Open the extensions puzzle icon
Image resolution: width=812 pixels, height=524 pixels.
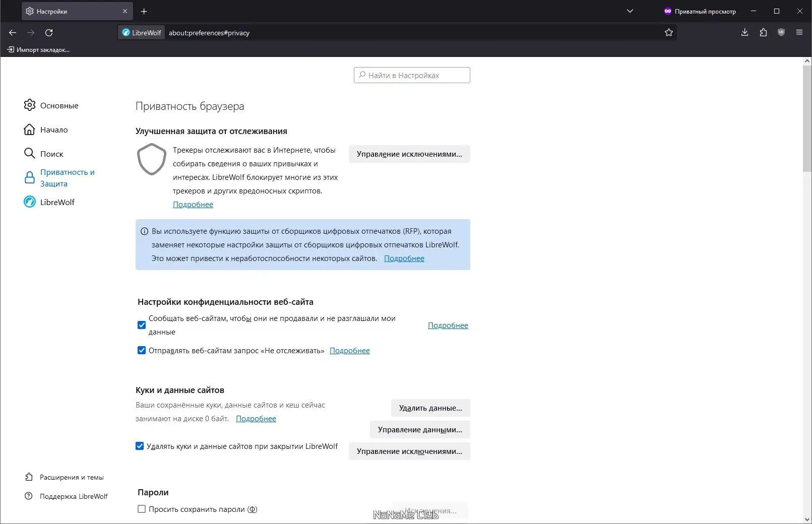763,33
